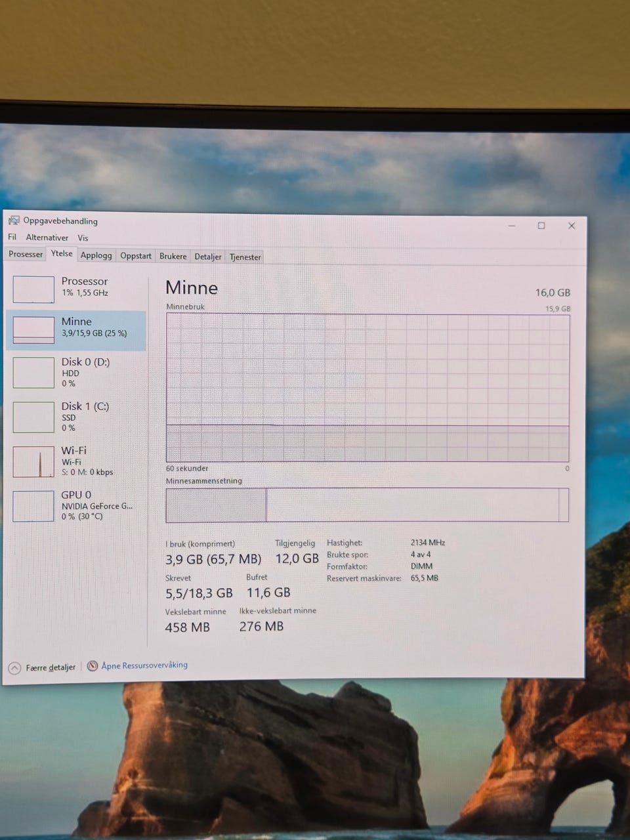
Task: Click the Minnesammensetning composition bar
Action: click(367, 505)
